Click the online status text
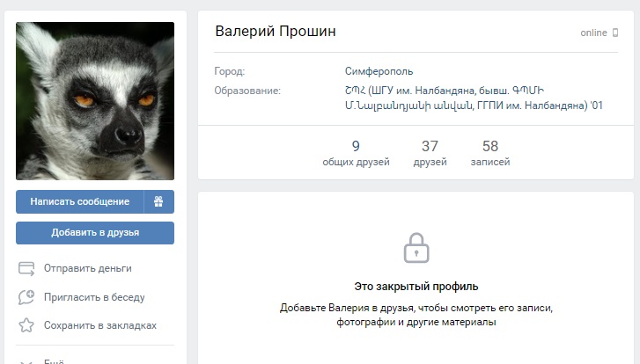 tap(593, 33)
